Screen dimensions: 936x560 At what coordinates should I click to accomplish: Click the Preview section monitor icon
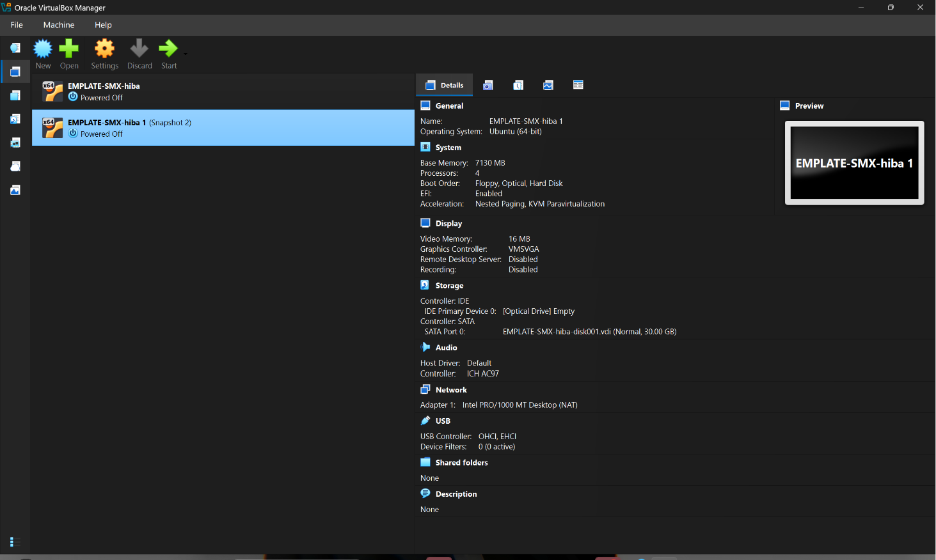(785, 105)
